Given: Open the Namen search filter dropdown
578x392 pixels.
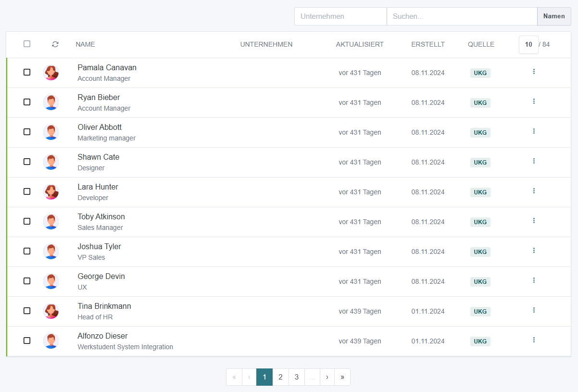Looking at the screenshot, I should click(554, 16).
